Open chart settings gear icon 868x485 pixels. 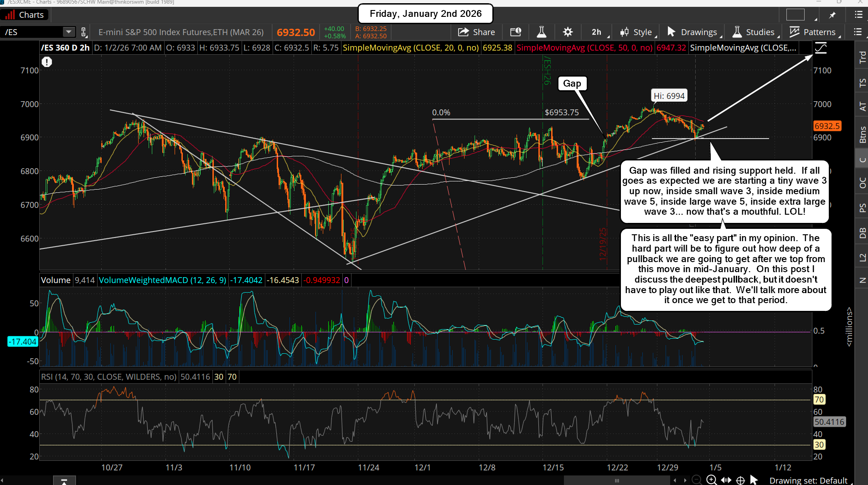pos(568,32)
